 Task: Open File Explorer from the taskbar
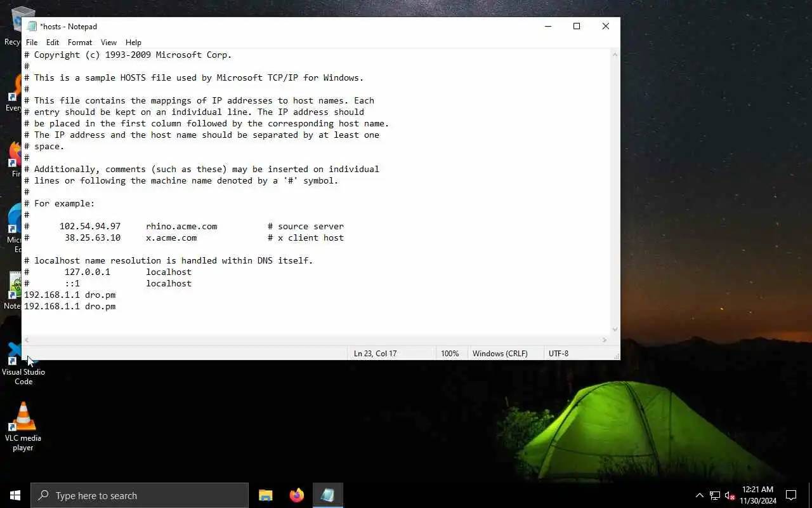coord(266,495)
